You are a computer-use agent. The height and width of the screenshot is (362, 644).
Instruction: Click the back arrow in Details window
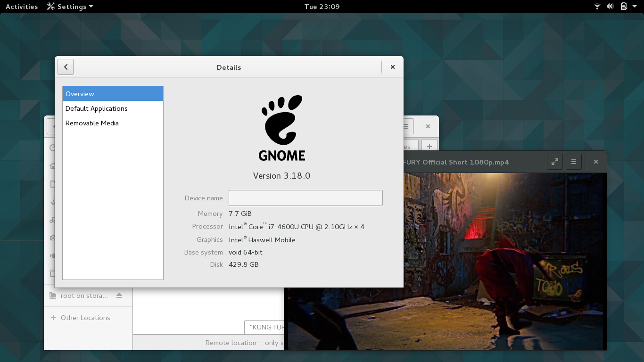click(x=66, y=67)
